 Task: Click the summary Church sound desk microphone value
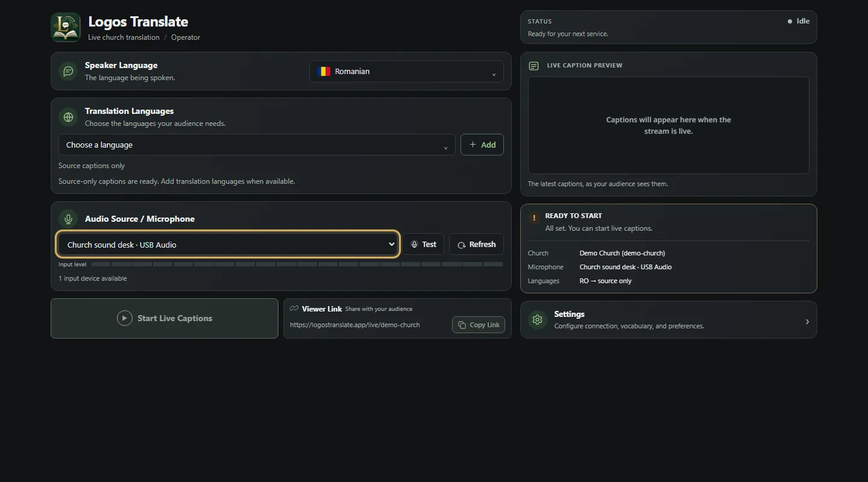(x=626, y=267)
